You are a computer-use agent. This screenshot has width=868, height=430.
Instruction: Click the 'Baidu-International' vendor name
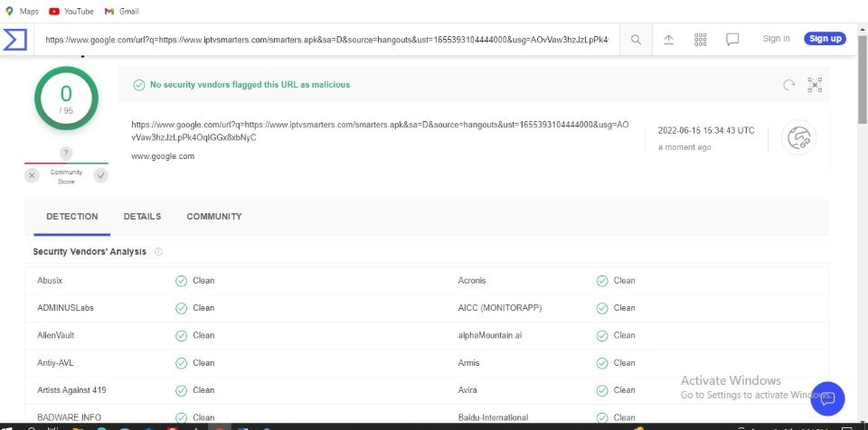(x=493, y=417)
